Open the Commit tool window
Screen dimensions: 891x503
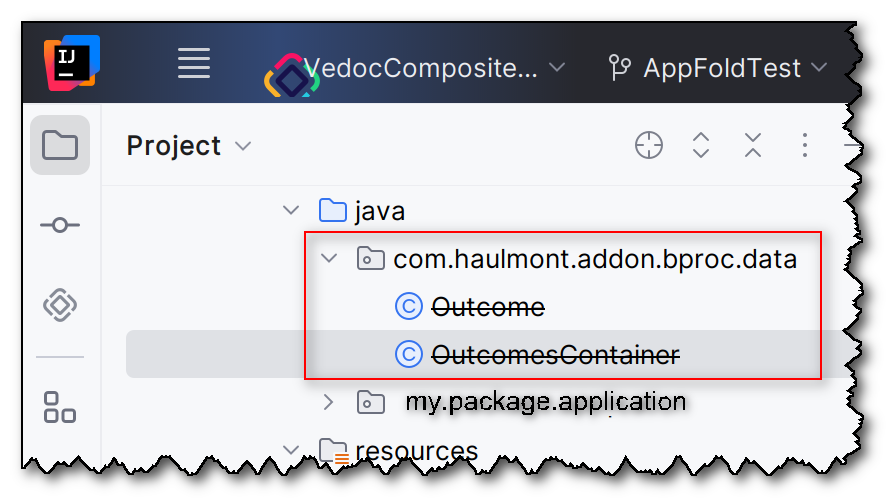pyautogui.click(x=60, y=225)
